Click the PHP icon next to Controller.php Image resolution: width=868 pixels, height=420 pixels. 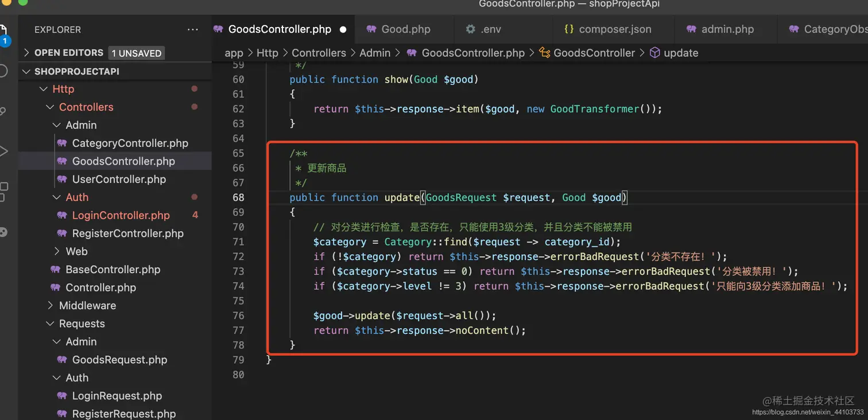(55, 287)
